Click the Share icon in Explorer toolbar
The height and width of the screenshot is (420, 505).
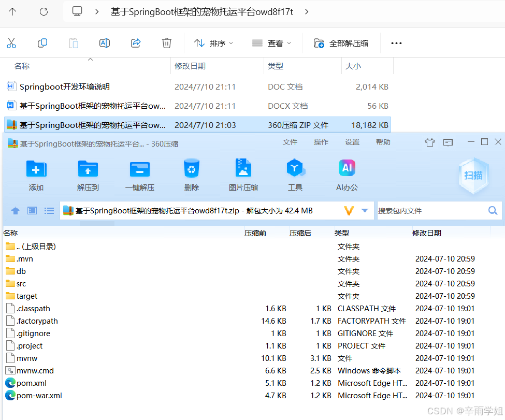click(x=136, y=43)
